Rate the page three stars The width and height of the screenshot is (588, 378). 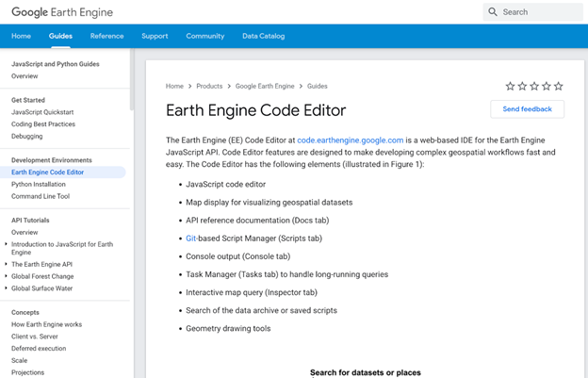coord(534,86)
